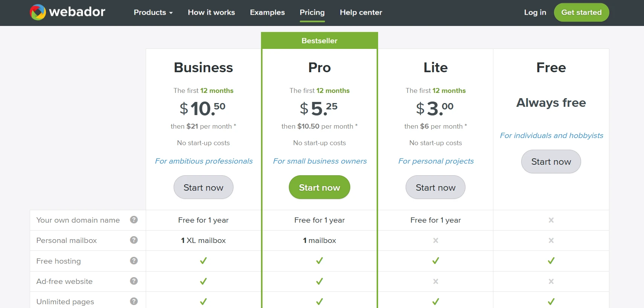Start now with the Lite plan
Image resolution: width=644 pixels, height=308 pixels.
coord(435,187)
